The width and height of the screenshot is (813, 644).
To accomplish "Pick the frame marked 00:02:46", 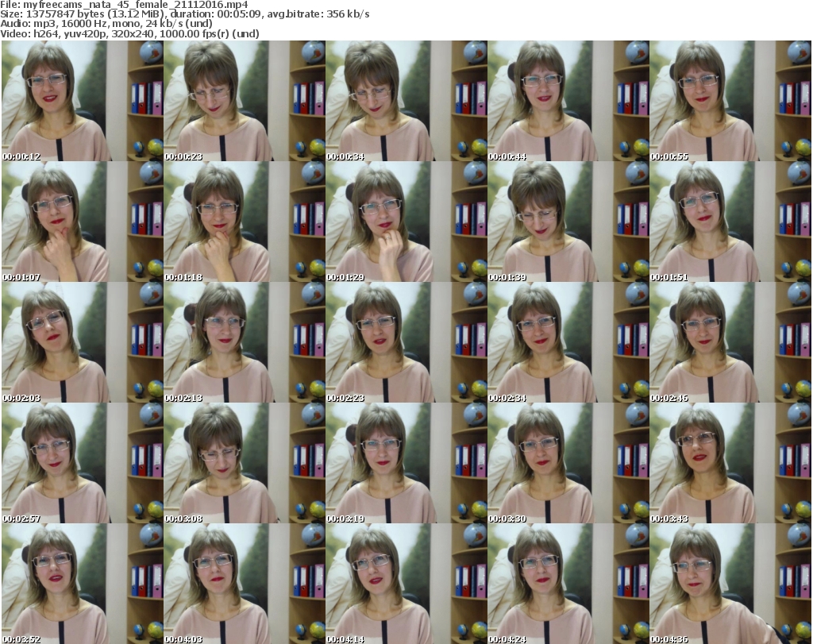I will [x=730, y=342].
